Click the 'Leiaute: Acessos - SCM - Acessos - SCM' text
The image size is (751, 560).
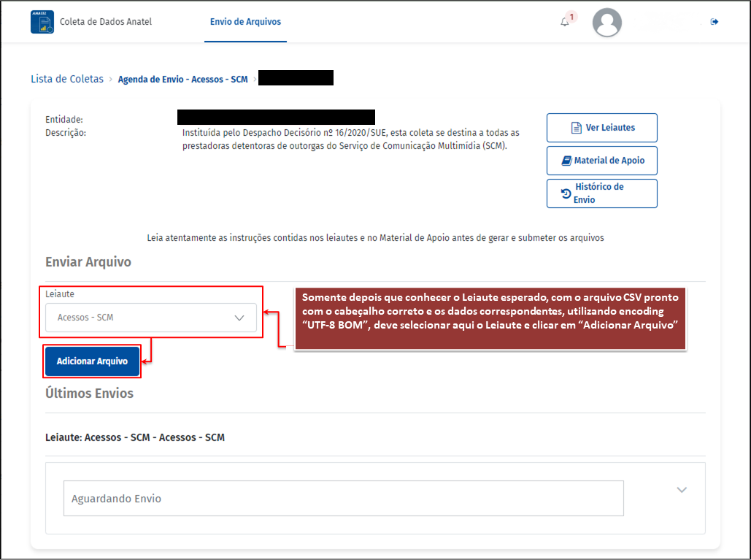click(x=135, y=437)
